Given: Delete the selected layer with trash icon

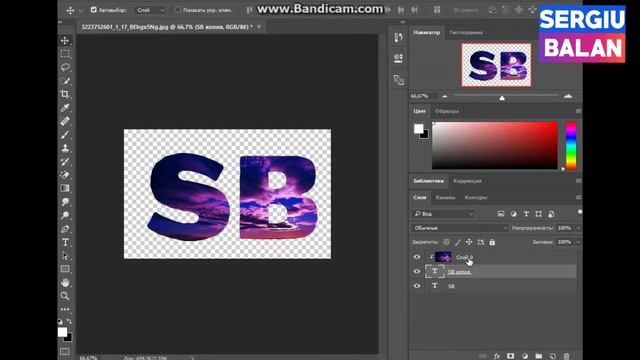Looking at the screenshot, I should point(567,356).
